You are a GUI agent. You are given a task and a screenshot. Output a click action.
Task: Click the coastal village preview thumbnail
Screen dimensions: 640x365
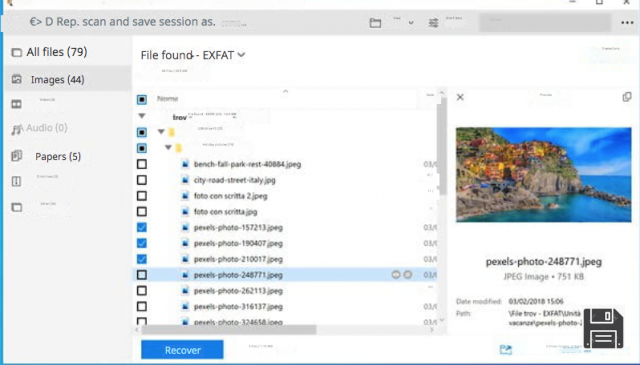point(543,175)
